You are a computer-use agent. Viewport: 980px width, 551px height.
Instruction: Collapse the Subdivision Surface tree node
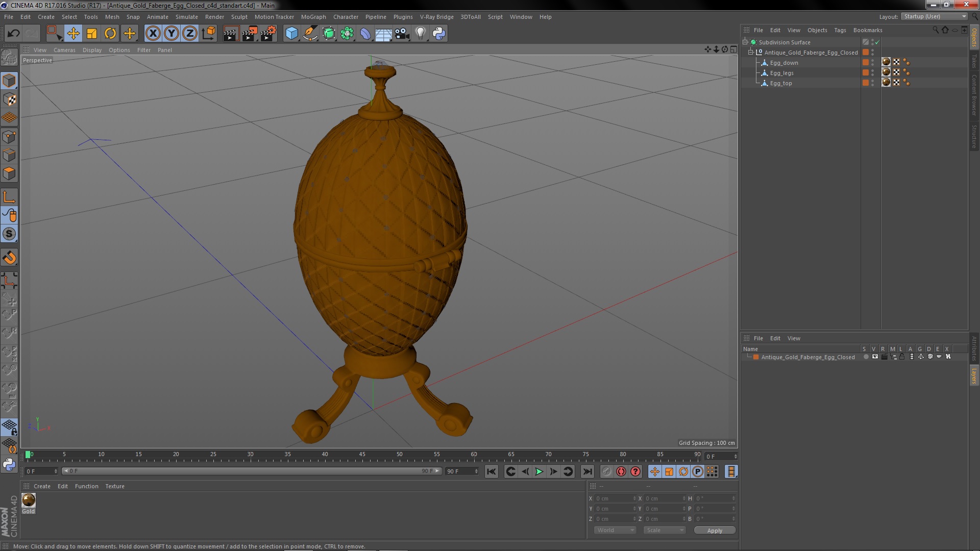coord(745,42)
